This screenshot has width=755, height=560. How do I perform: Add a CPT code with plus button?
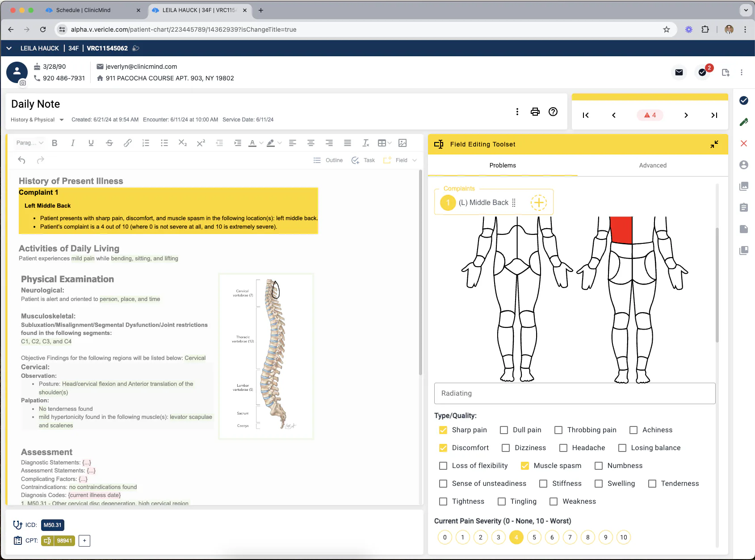click(84, 541)
